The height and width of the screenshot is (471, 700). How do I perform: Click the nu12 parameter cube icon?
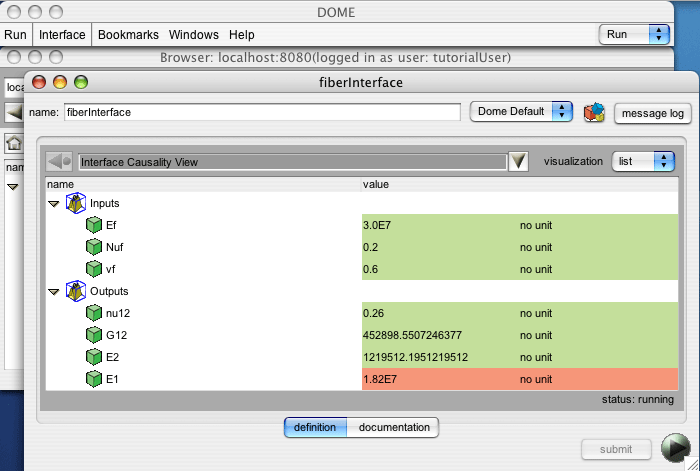94,313
